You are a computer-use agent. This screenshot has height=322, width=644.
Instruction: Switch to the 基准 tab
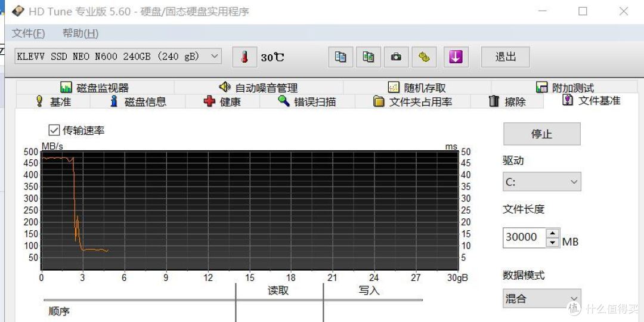pos(54,101)
